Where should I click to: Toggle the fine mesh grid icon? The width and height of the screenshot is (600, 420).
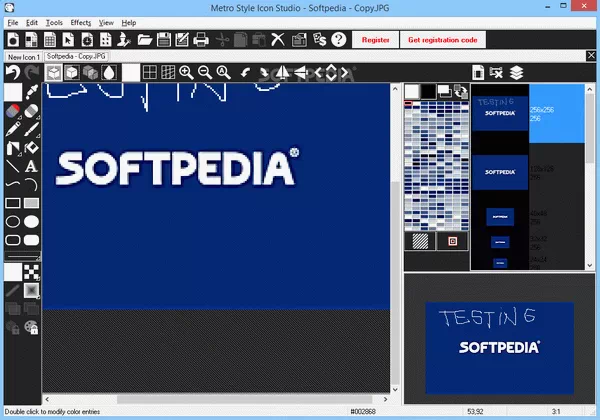point(168,72)
